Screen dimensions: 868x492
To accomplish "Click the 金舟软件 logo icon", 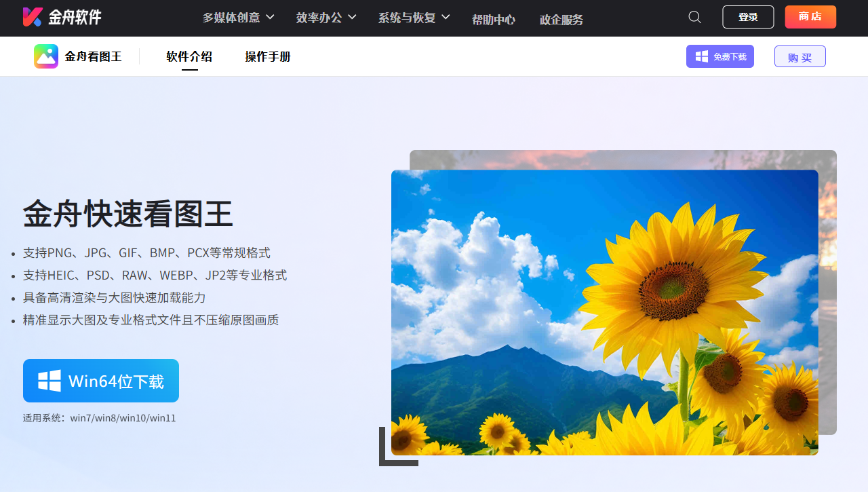I will [33, 17].
